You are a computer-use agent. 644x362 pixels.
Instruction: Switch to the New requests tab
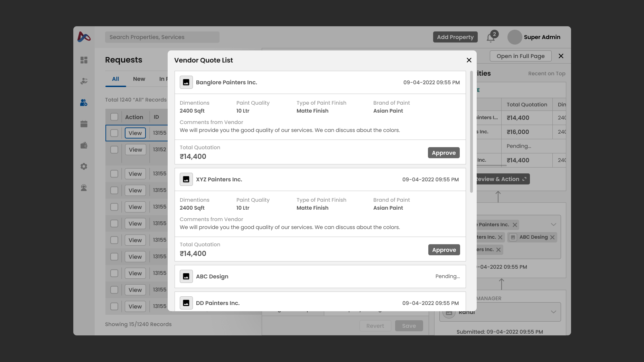(139, 79)
